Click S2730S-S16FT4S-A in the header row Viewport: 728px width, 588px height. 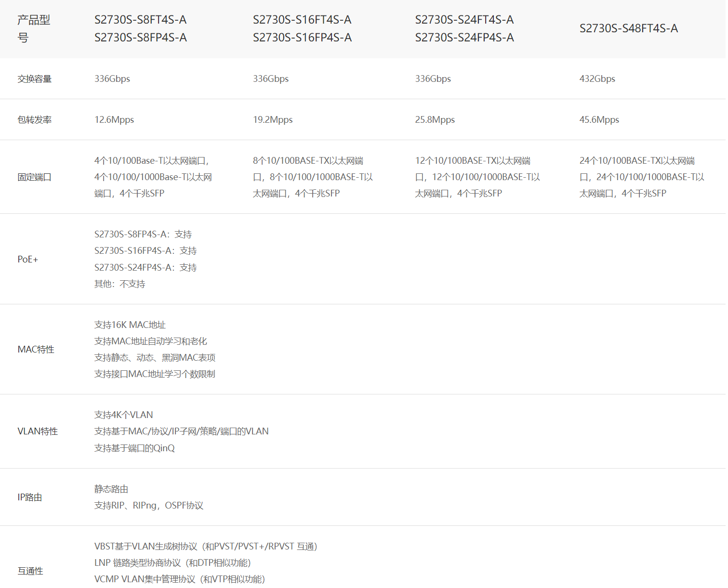302,20
